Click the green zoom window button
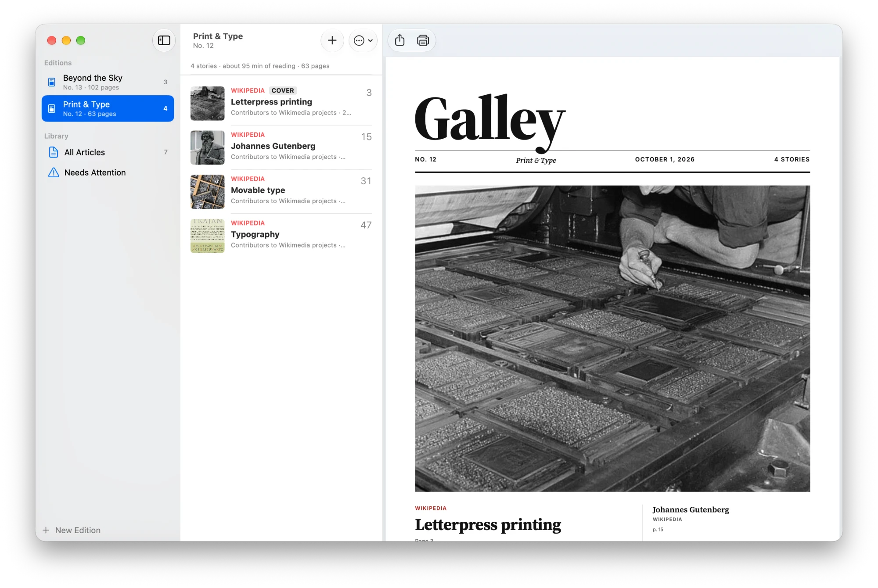878x588 pixels. pyautogui.click(x=81, y=40)
